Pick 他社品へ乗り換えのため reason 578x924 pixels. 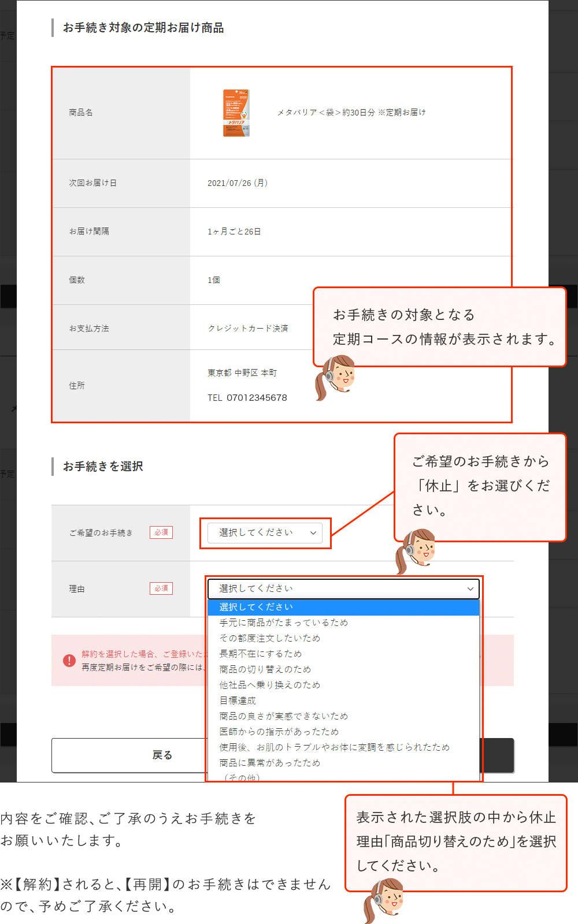pyautogui.click(x=269, y=685)
